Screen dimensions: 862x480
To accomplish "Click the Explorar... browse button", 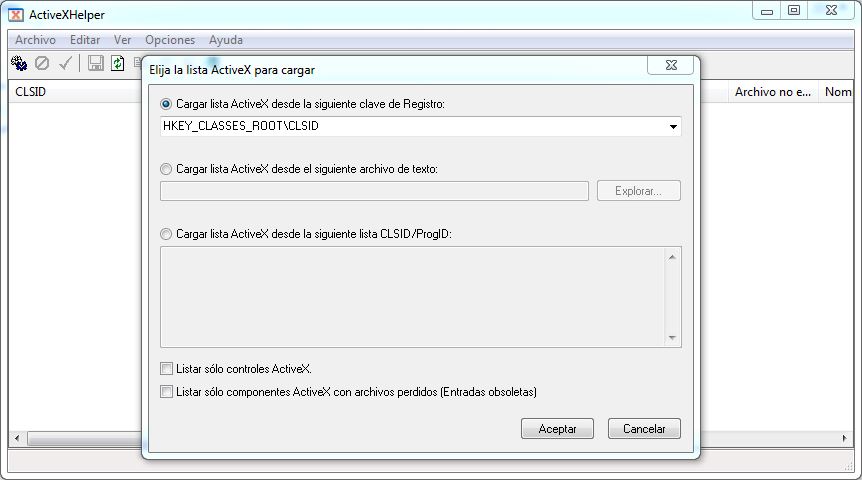I will (639, 191).
